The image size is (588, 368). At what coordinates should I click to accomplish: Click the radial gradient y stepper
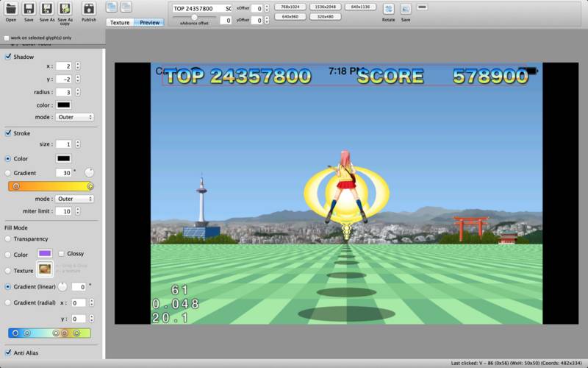[x=91, y=319]
